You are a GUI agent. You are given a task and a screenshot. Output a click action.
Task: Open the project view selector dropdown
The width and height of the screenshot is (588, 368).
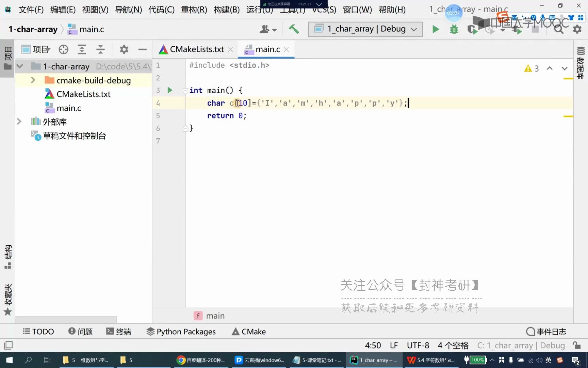[36, 50]
